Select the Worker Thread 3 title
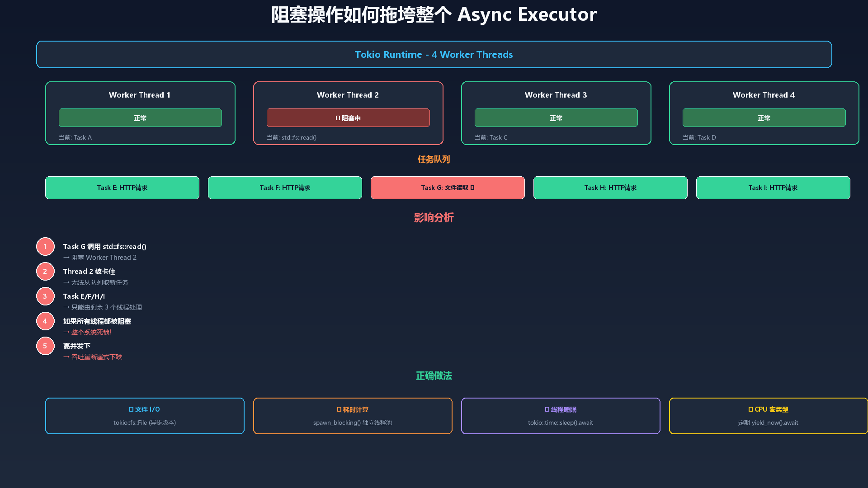 click(556, 95)
